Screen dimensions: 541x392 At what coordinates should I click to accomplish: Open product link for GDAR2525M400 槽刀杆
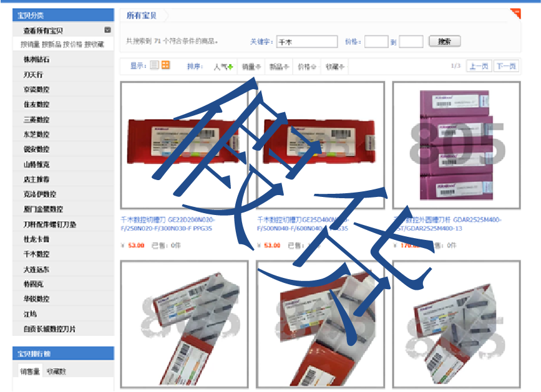click(x=447, y=224)
